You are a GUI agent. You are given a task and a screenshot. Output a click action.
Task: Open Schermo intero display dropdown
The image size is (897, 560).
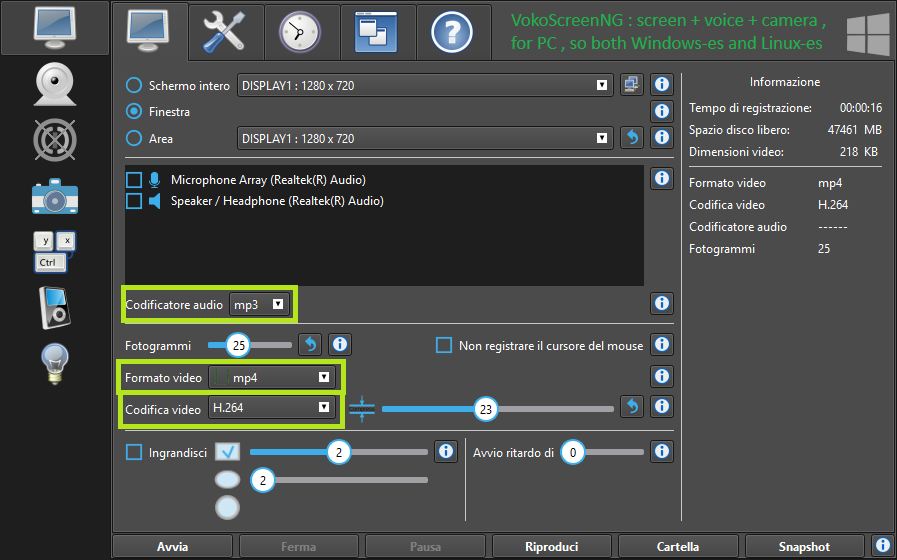coord(425,85)
